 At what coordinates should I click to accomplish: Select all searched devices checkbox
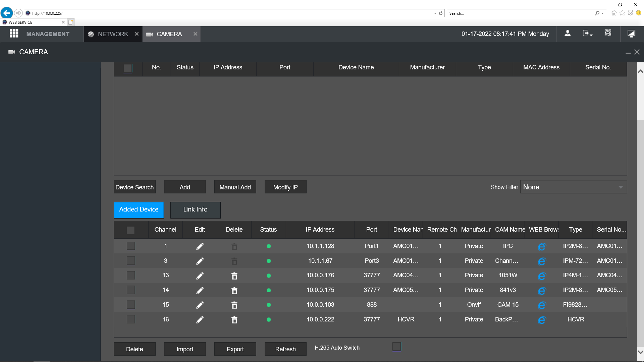[x=128, y=68]
